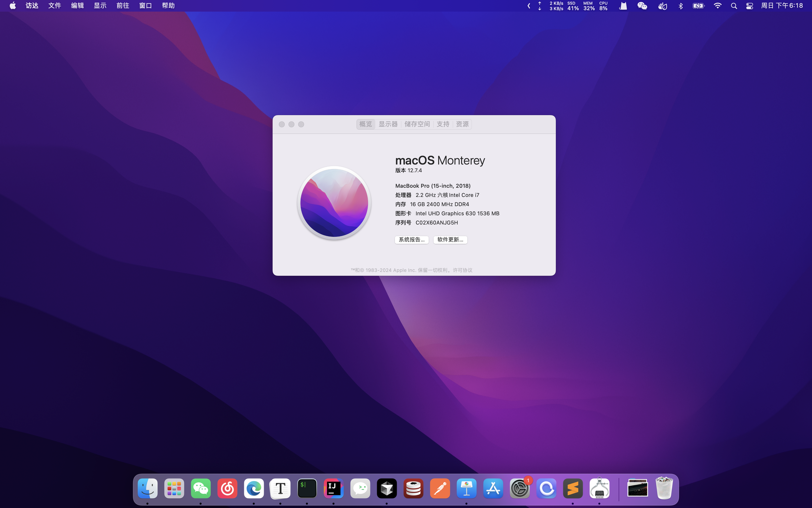
Task: Launch Postman from the Dock
Action: (440, 488)
